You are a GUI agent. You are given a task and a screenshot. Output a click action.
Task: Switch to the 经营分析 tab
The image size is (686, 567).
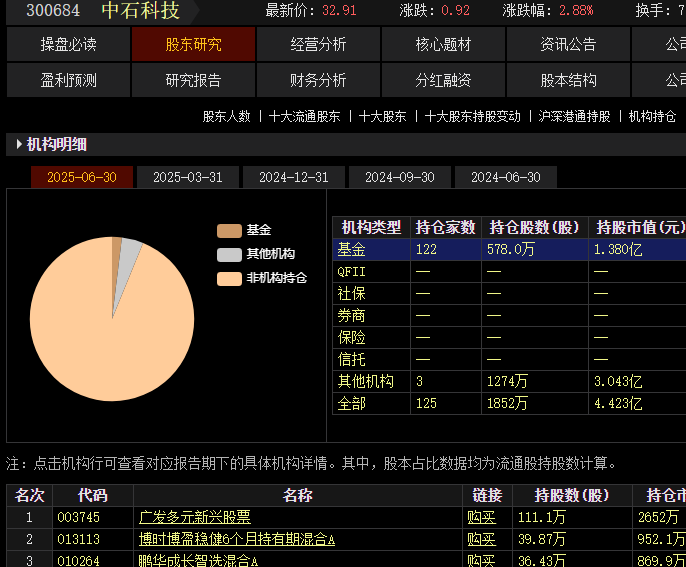point(318,45)
